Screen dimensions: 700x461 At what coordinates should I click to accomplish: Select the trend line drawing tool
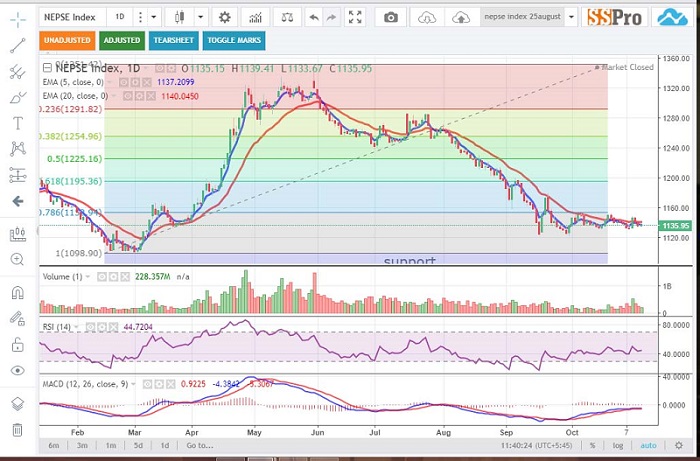[18, 46]
